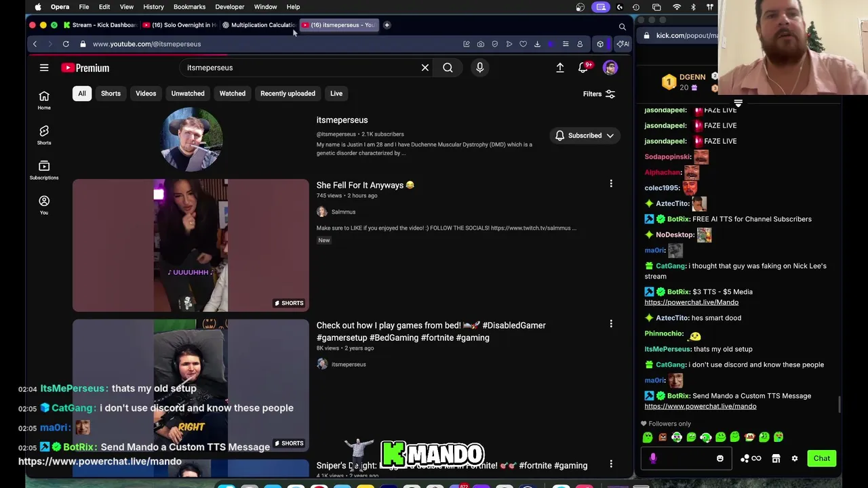Open the Opera menu in menu bar
The height and width of the screenshot is (488, 868).
(x=60, y=7)
